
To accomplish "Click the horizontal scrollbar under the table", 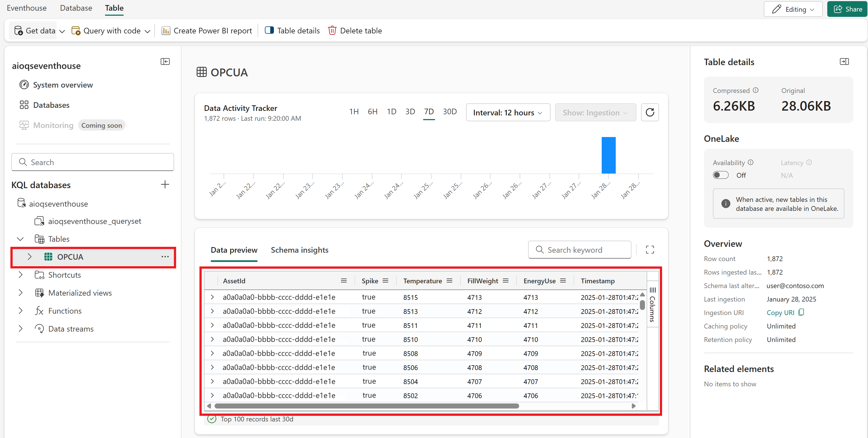I will [x=367, y=406].
